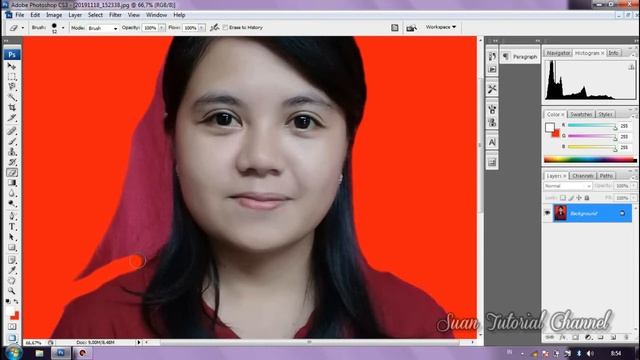The width and height of the screenshot is (640, 360).
Task: Open the File menu
Action: coord(20,15)
